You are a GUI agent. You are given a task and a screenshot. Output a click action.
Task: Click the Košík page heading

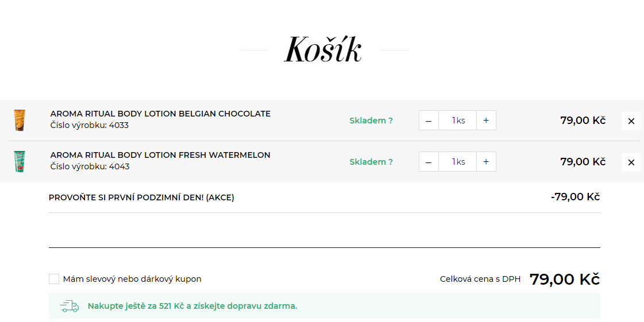(323, 50)
